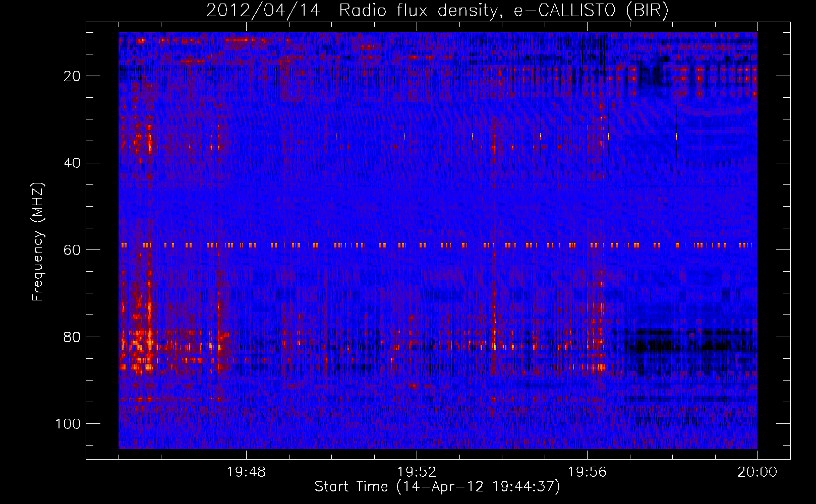816x504 pixels.
Task: Click the x-axis time label '20:00'
Action: point(757,472)
